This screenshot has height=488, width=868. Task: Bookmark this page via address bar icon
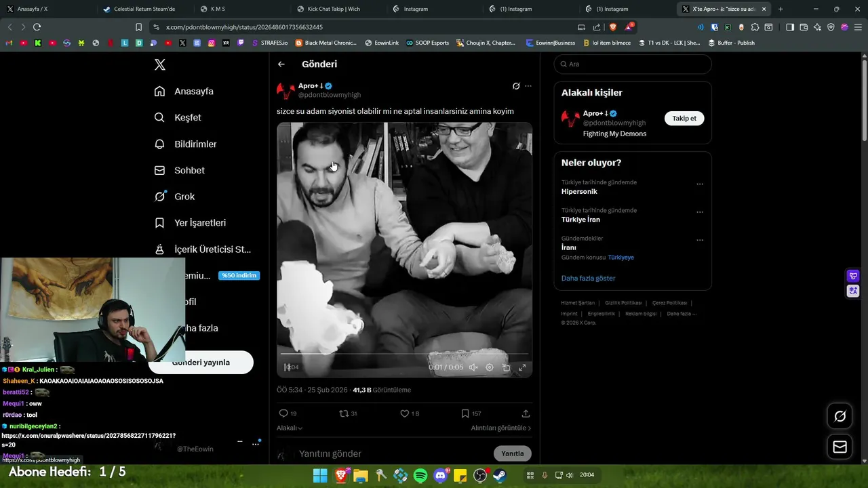point(138,27)
